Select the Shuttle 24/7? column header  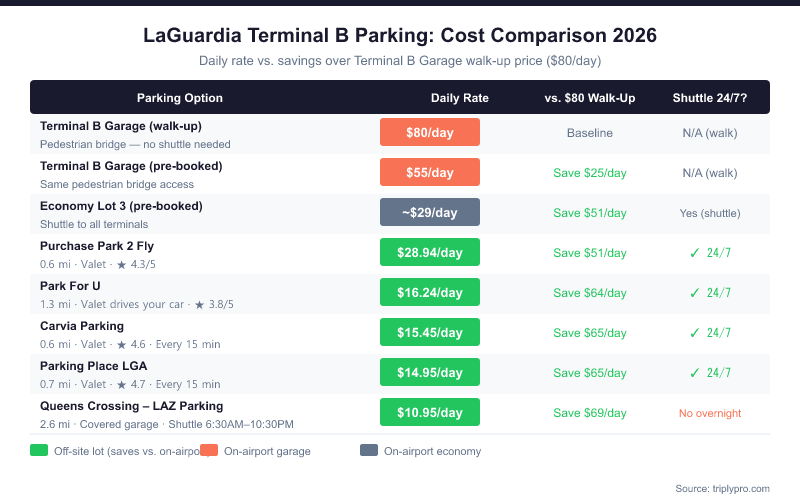click(710, 98)
